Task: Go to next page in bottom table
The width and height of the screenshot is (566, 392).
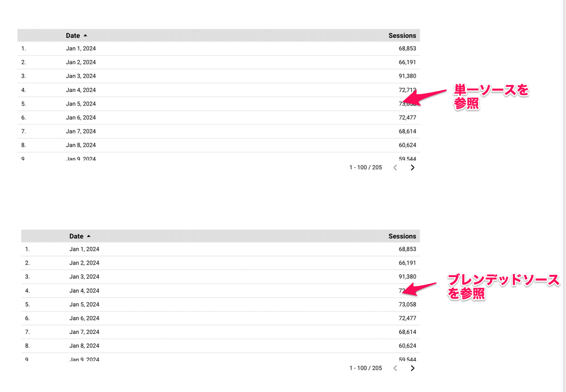Action: coord(413,368)
